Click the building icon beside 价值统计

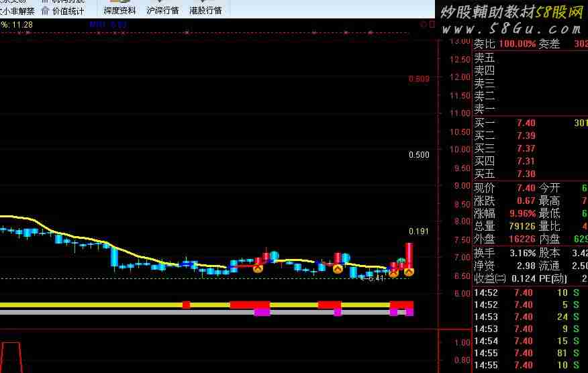click(45, 11)
